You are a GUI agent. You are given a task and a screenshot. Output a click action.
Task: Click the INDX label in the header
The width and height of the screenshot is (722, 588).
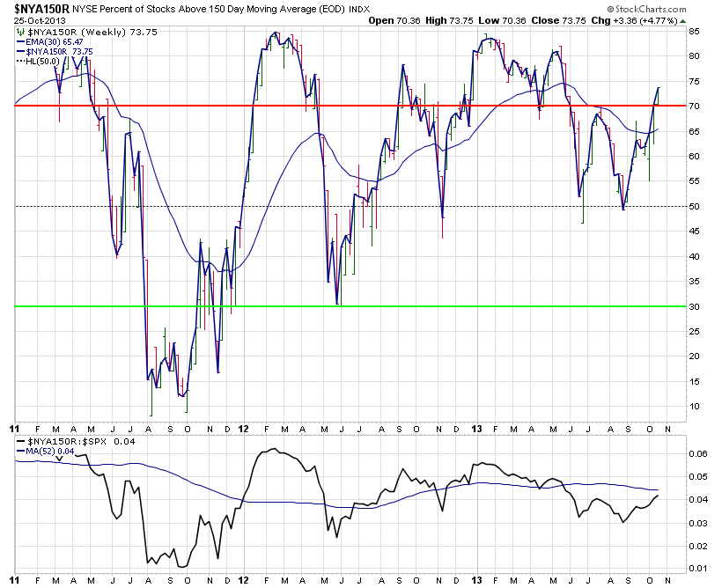[x=359, y=9]
